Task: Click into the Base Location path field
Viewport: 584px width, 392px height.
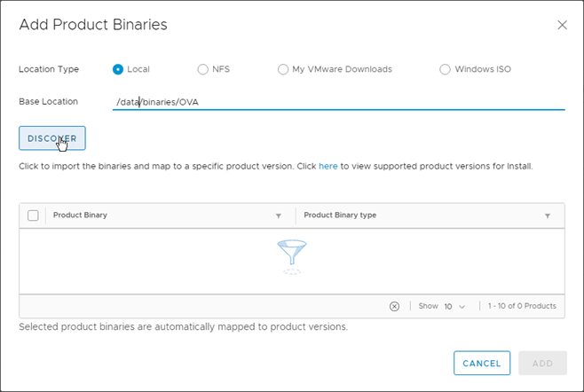Action: (337, 102)
